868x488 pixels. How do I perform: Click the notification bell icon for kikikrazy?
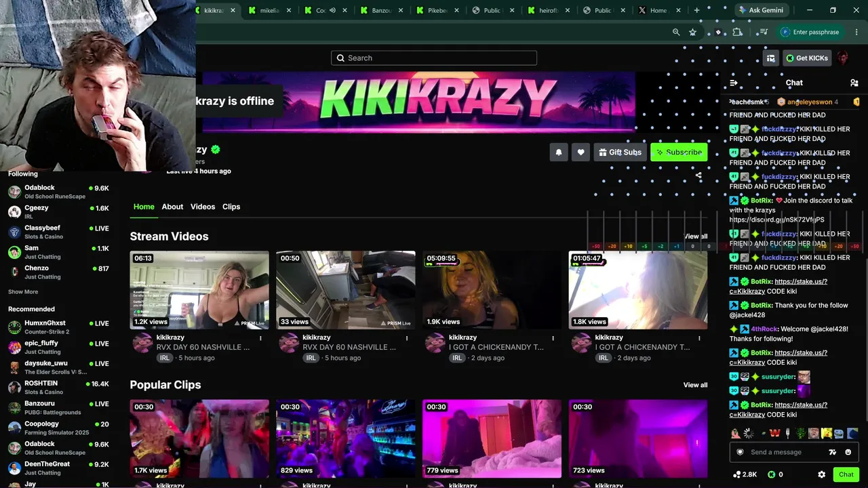point(559,152)
